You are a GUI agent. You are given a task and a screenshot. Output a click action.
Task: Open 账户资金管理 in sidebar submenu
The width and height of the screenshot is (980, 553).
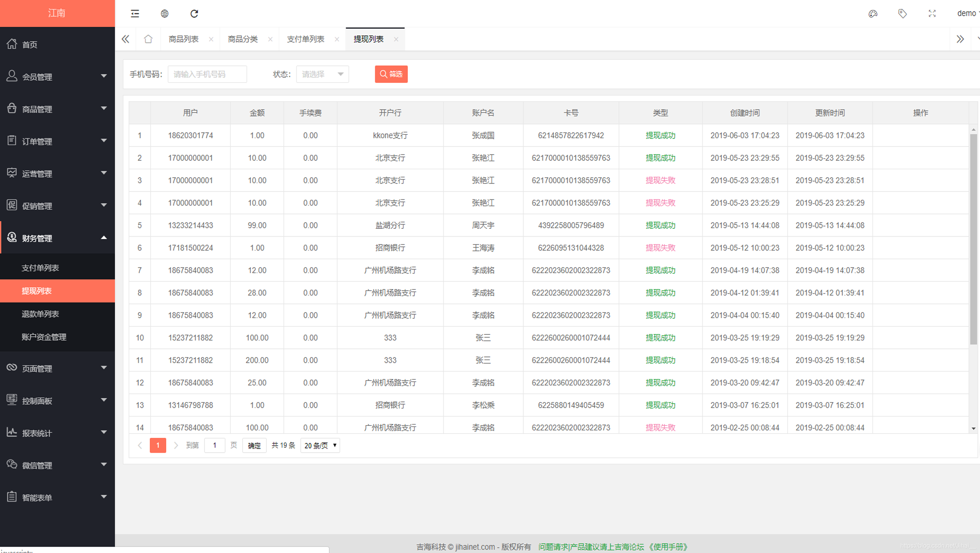[x=57, y=337]
